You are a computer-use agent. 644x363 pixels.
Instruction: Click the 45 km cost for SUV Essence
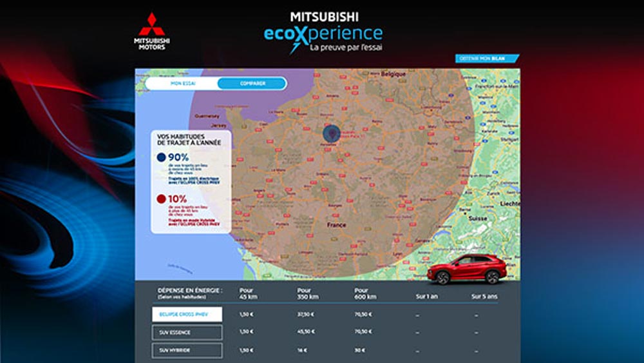[x=247, y=332]
